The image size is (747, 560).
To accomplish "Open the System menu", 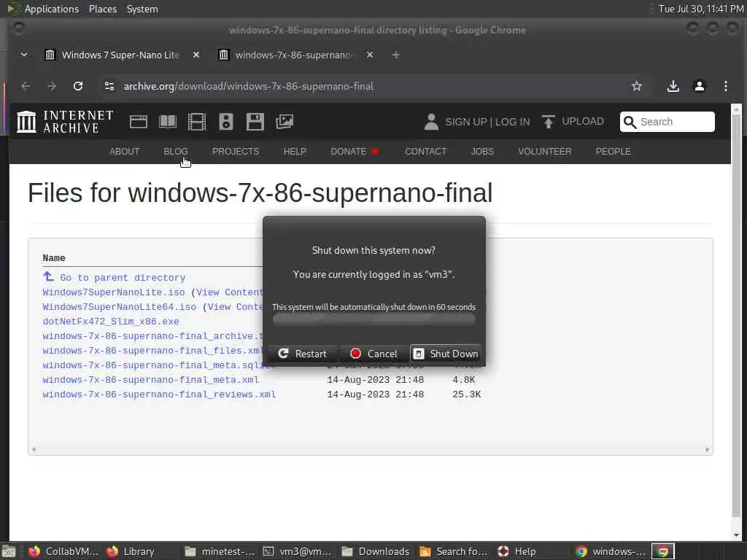I will [142, 9].
